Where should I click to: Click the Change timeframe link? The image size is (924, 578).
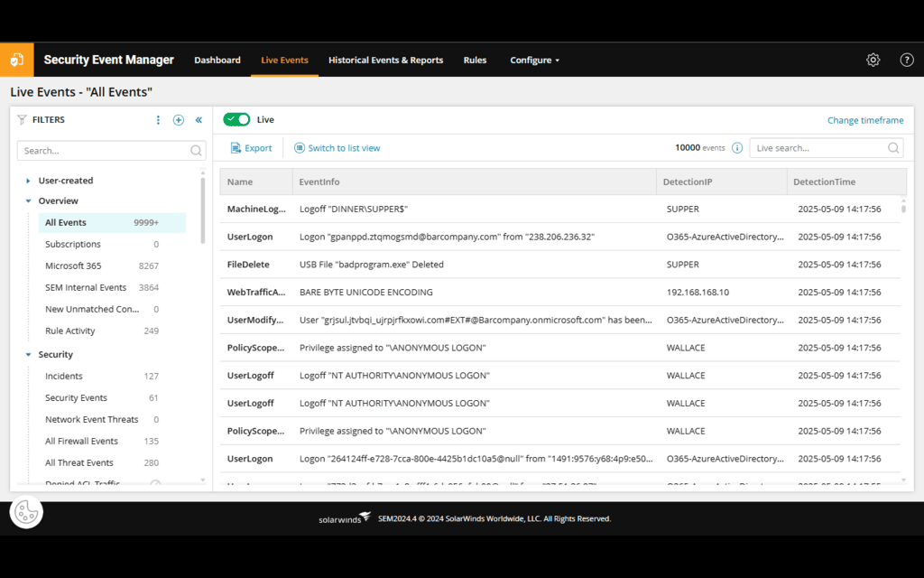click(x=865, y=119)
